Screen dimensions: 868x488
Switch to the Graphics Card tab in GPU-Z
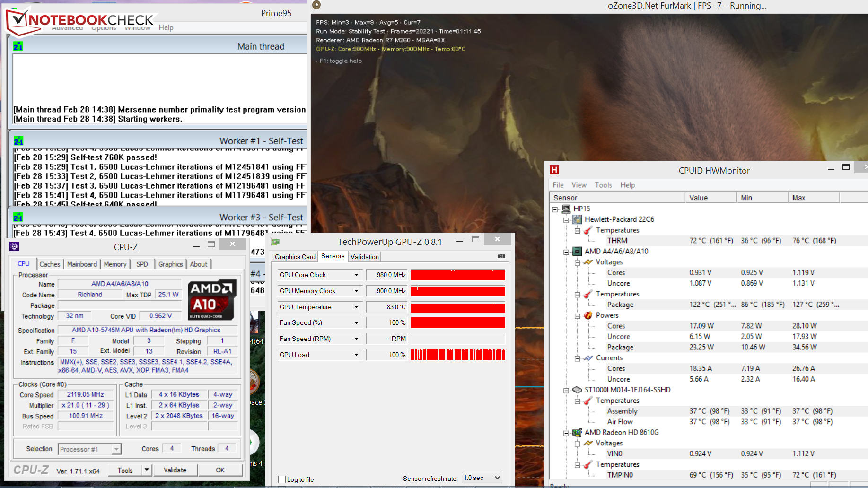point(295,257)
